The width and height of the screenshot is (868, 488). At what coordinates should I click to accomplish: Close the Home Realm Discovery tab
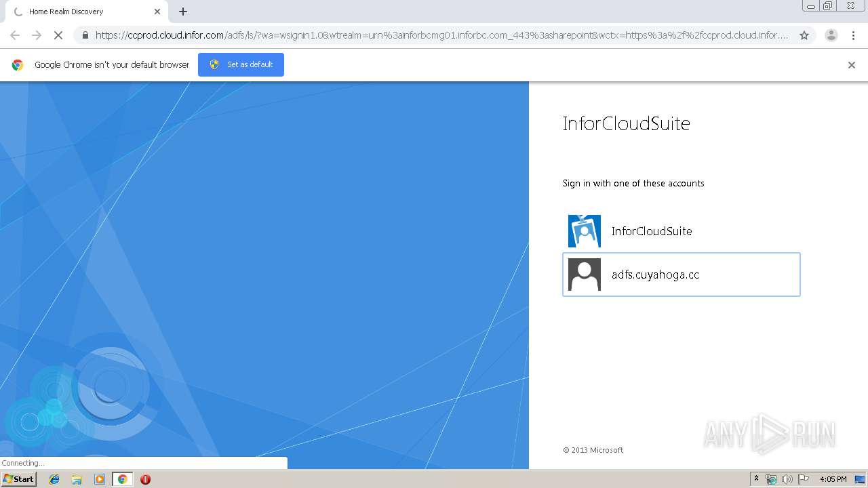click(157, 12)
